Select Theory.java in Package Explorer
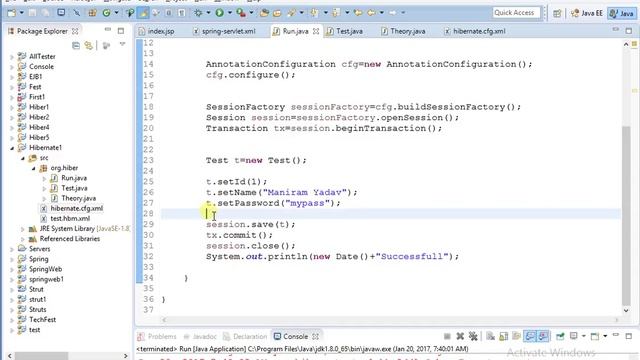 [78, 198]
